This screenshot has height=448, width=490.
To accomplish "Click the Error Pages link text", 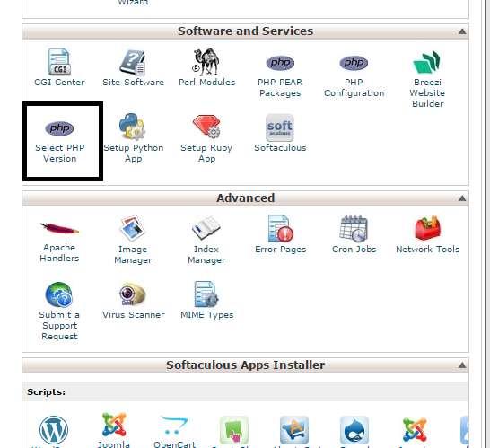I will 280,250.
